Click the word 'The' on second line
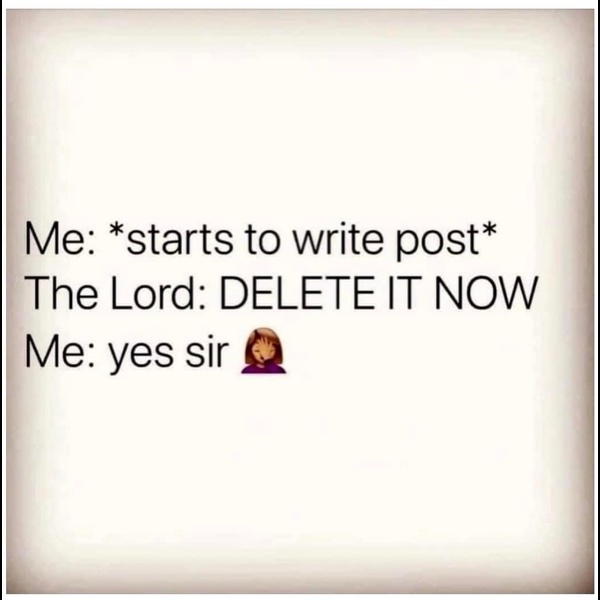 pos(61,292)
